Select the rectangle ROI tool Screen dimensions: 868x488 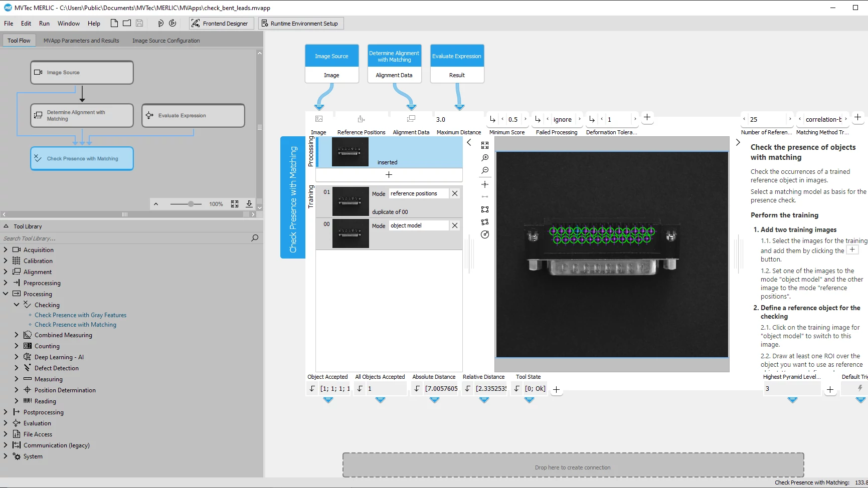click(485, 209)
